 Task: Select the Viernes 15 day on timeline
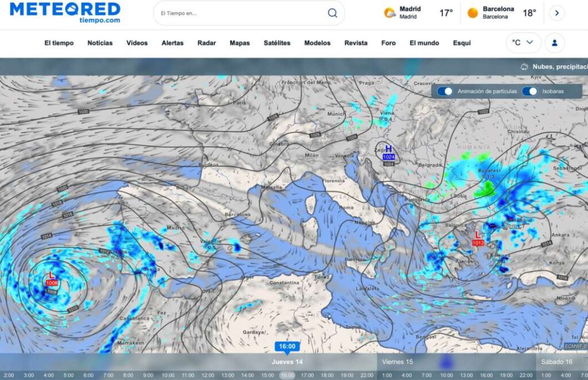pos(397,362)
